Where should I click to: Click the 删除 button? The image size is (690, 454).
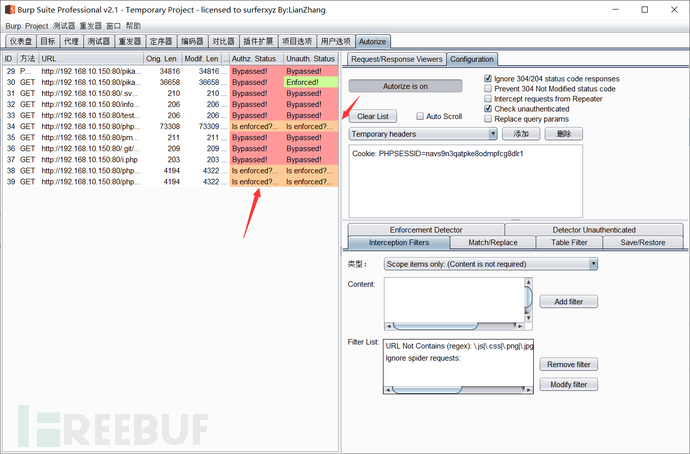(x=564, y=134)
